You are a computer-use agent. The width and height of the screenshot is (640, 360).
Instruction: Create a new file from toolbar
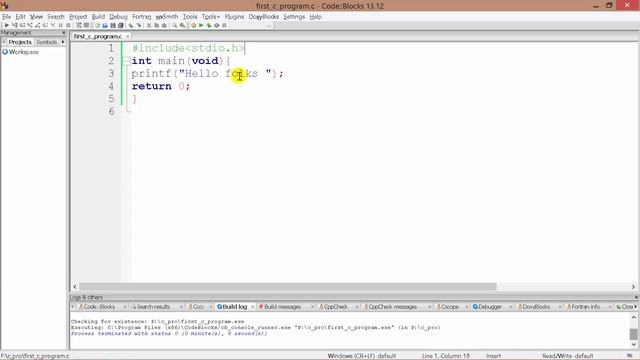97,25
